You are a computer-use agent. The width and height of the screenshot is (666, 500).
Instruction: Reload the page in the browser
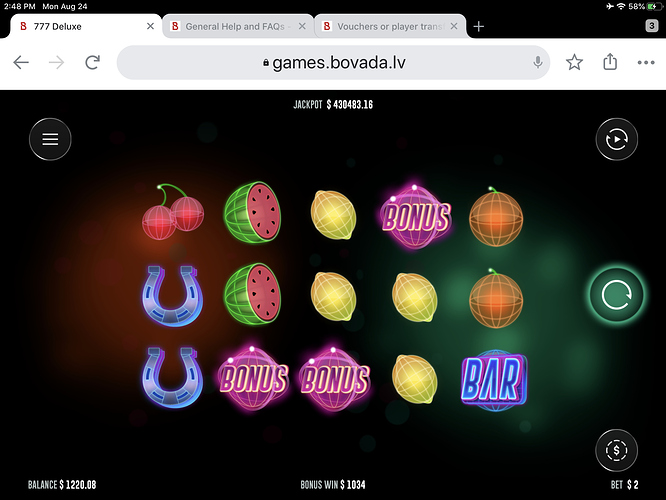point(93,62)
